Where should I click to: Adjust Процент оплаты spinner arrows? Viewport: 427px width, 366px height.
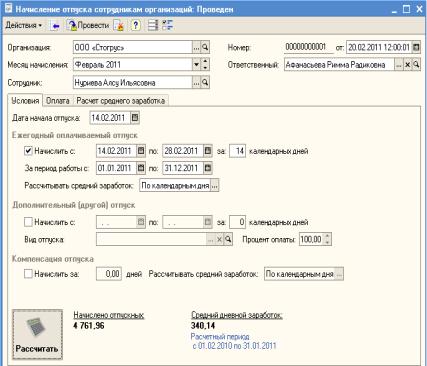coord(327,239)
